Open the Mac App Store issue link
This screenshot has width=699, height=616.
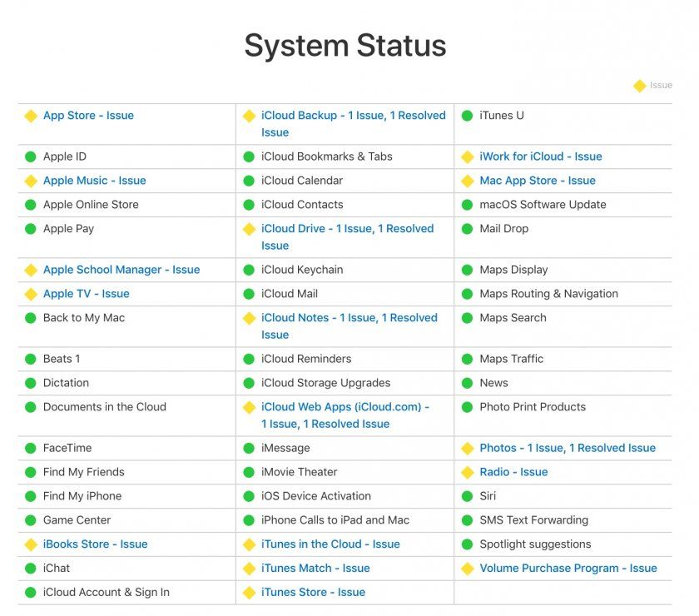[537, 181]
